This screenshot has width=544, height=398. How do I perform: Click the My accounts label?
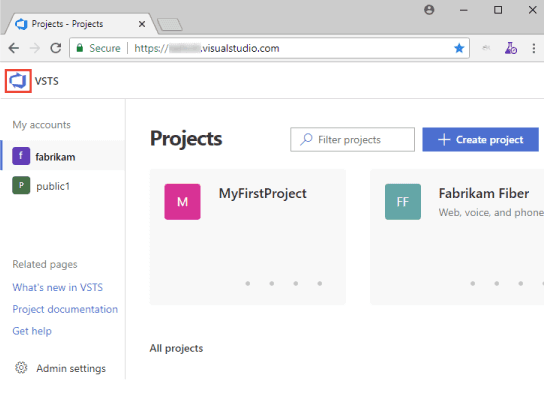pos(42,125)
